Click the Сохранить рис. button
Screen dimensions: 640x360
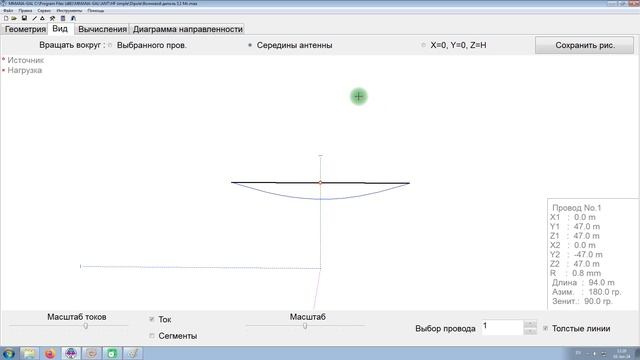coord(585,45)
